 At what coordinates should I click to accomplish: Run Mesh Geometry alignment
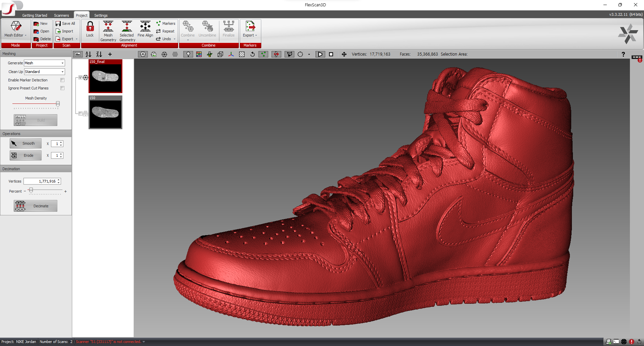pyautogui.click(x=108, y=31)
